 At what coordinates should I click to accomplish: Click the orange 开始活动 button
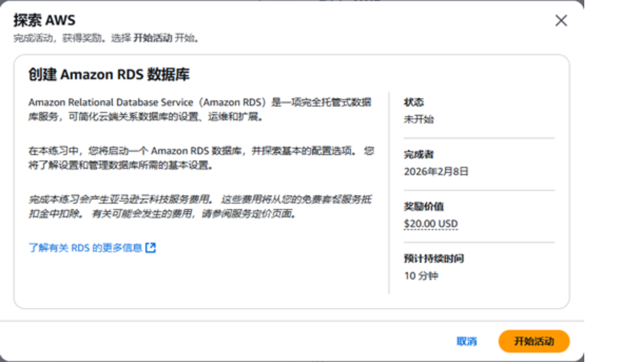pyautogui.click(x=534, y=341)
